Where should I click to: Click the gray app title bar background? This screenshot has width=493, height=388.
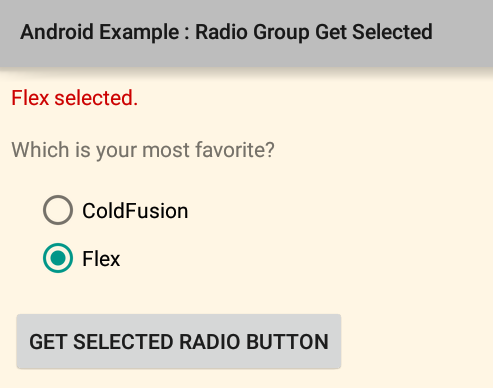(246, 33)
